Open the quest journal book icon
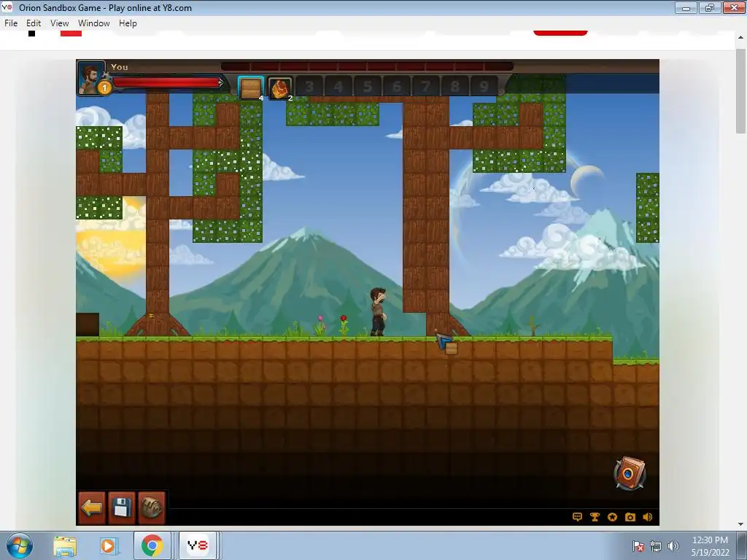The height and width of the screenshot is (560, 747). tap(630, 472)
